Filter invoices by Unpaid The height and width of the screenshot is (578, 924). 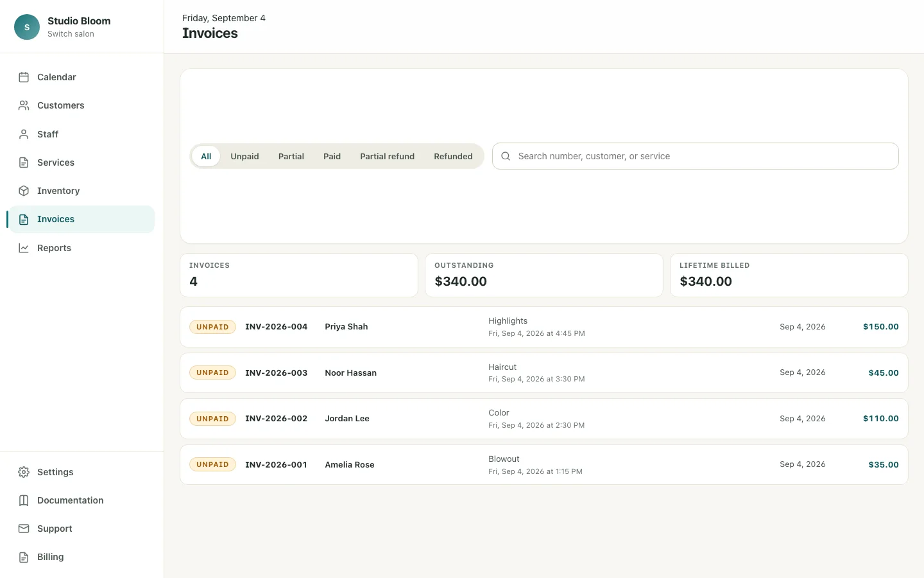click(245, 156)
